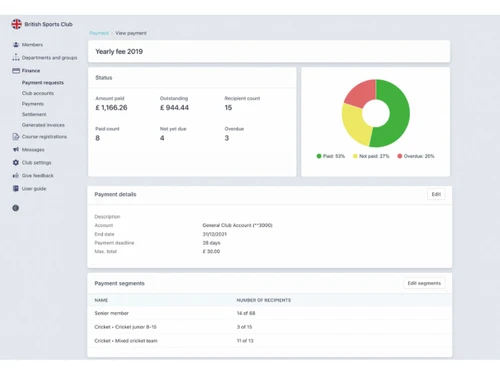Image resolution: width=500 pixels, height=375 pixels.
Task: Click the Give feedback thumbs-up icon
Action: (16, 175)
